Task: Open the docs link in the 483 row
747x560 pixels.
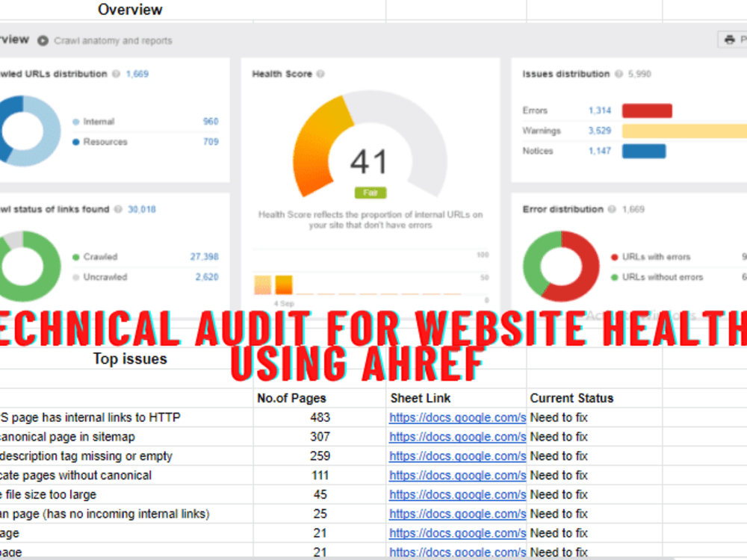Action: point(457,417)
